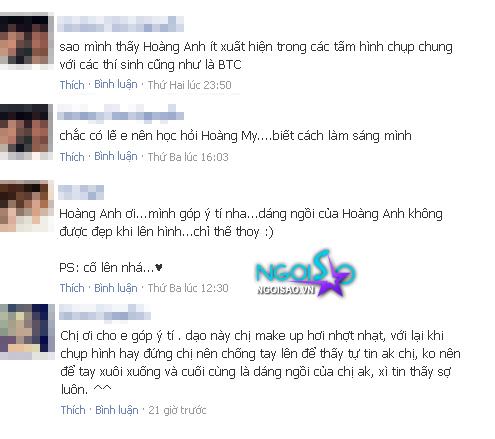Open avatar of the dáng ngồi commenter
Screen dimensions: 495x439
click(x=26, y=207)
